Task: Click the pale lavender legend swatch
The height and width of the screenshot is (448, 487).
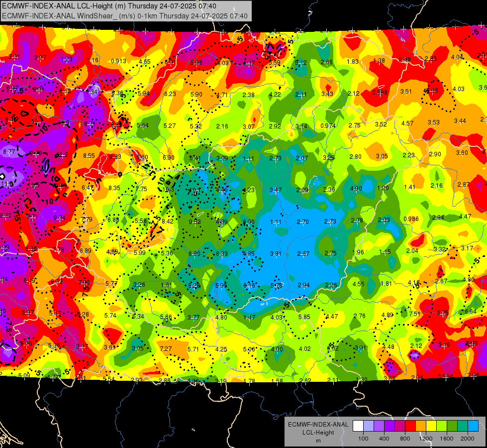Action: [369, 426]
